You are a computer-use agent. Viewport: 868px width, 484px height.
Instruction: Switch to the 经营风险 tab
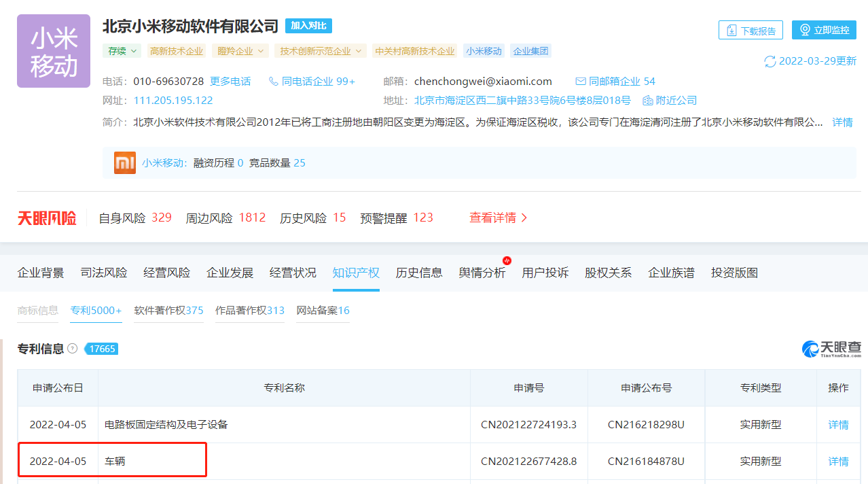[x=167, y=273]
